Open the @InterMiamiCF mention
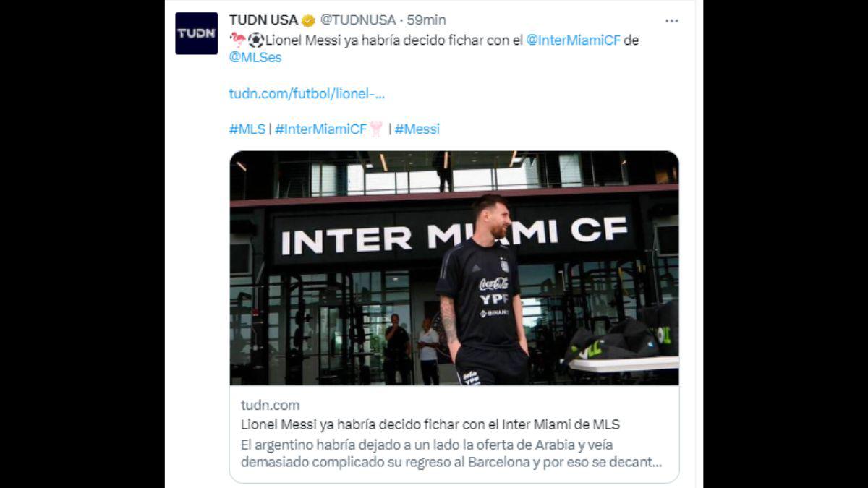The image size is (868, 488). point(574,40)
